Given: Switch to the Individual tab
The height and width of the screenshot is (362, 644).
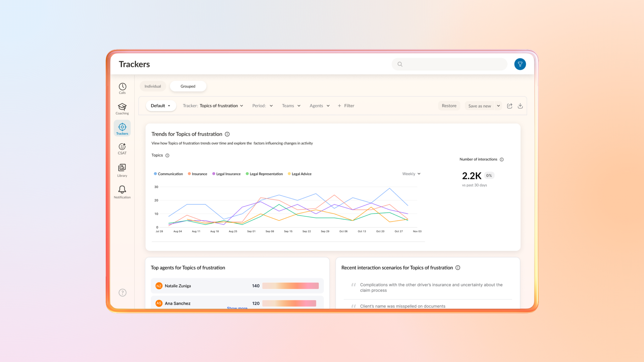Looking at the screenshot, I should pos(153,86).
